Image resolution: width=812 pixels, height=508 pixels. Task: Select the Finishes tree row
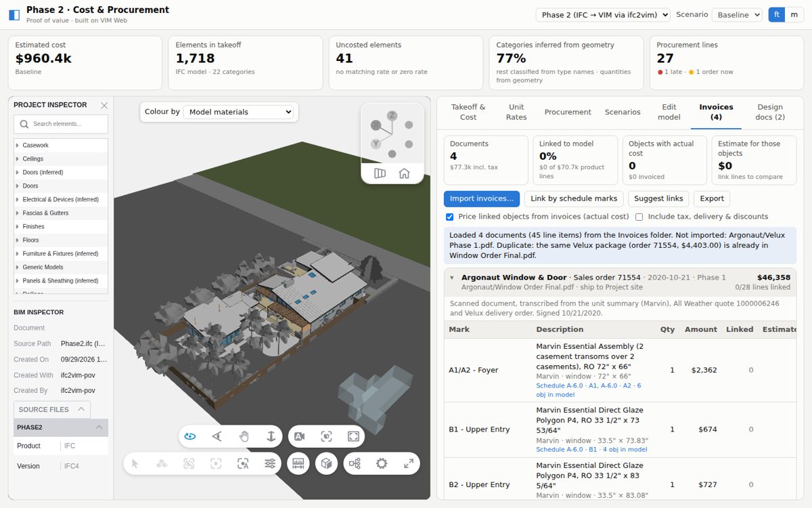(61, 226)
